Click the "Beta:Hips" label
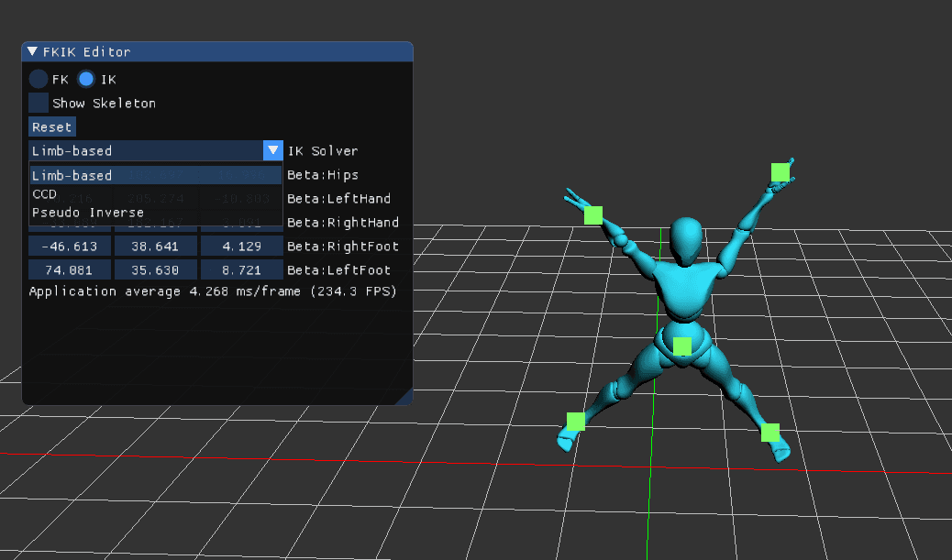 [x=323, y=175]
